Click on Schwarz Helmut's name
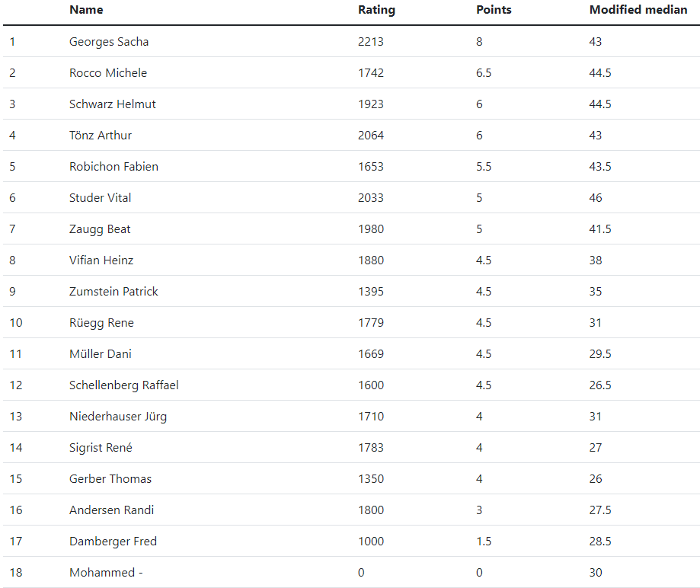This screenshot has width=700, height=588. [113, 104]
